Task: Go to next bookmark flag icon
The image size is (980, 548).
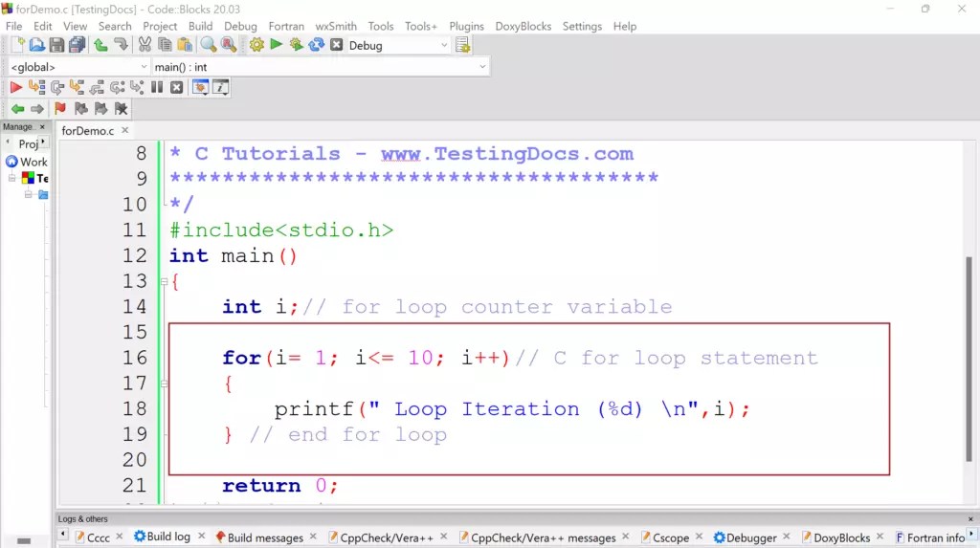Action: pyautogui.click(x=100, y=109)
